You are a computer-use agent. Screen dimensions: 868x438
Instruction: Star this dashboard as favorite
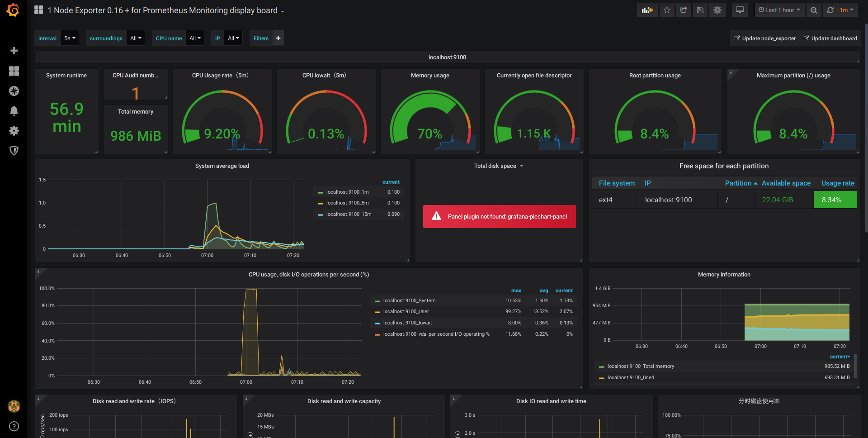667,10
